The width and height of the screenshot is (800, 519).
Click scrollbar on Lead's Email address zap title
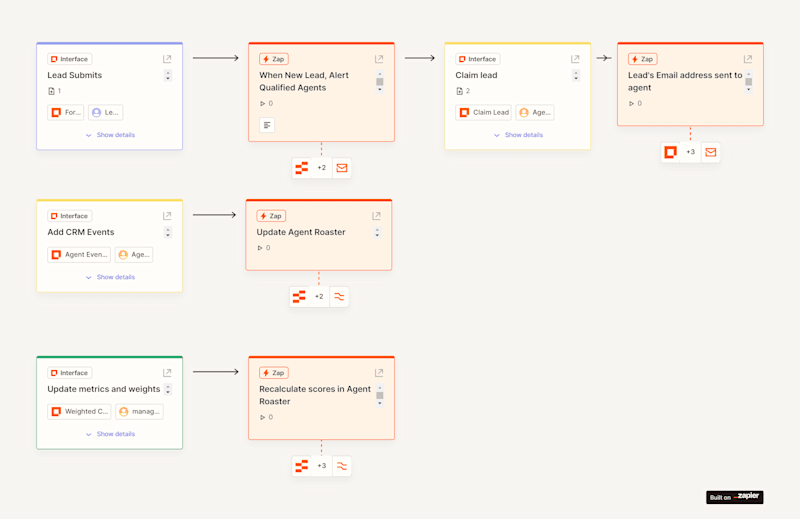(x=748, y=82)
